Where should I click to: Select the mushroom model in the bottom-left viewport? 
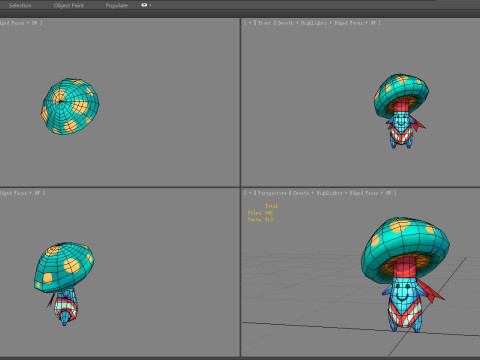64,284
